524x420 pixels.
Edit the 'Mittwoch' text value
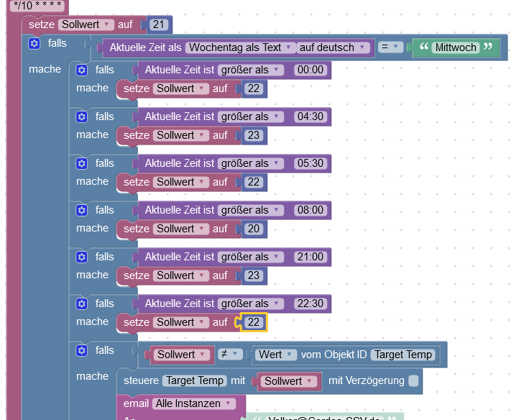tap(456, 47)
